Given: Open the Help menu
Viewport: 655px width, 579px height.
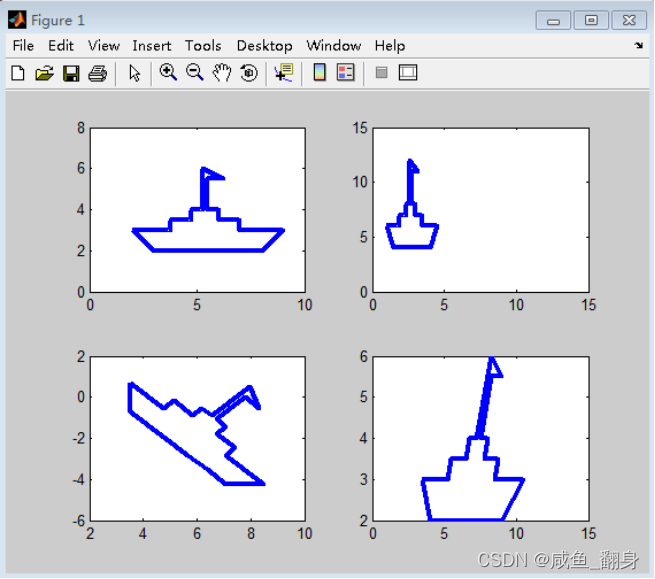Looking at the screenshot, I should [390, 45].
